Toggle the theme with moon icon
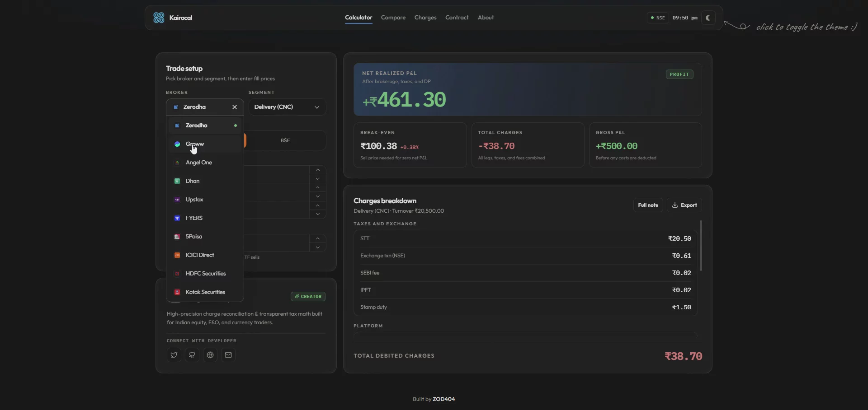This screenshot has width=868, height=410. 708,18
